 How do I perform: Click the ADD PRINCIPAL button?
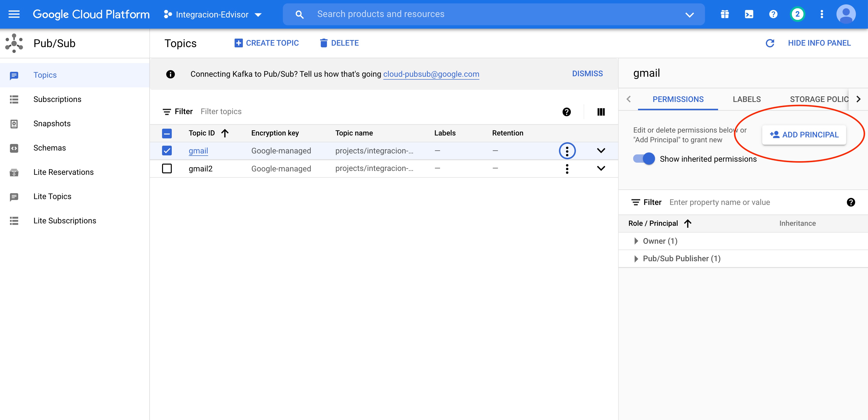click(804, 135)
